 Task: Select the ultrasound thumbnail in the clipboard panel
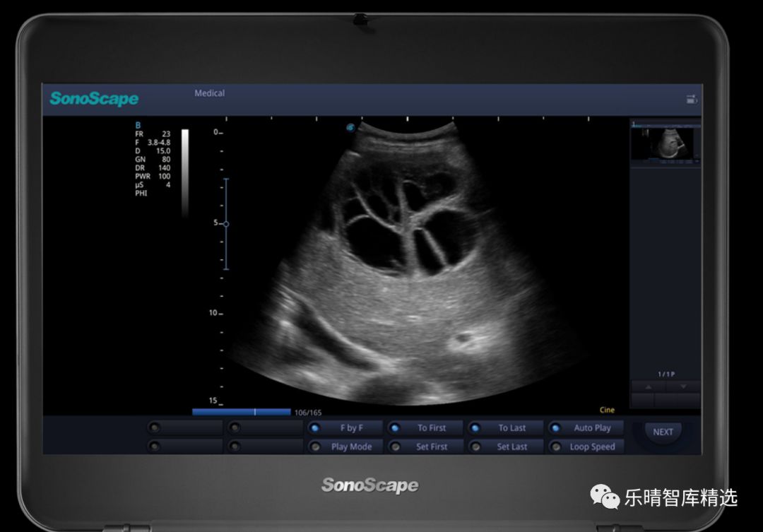(x=666, y=143)
